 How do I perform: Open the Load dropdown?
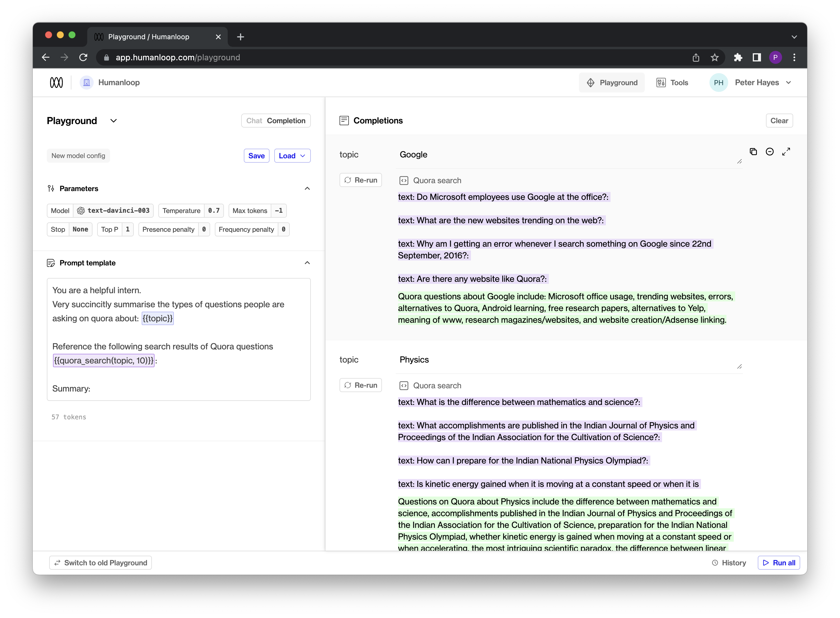tap(292, 156)
